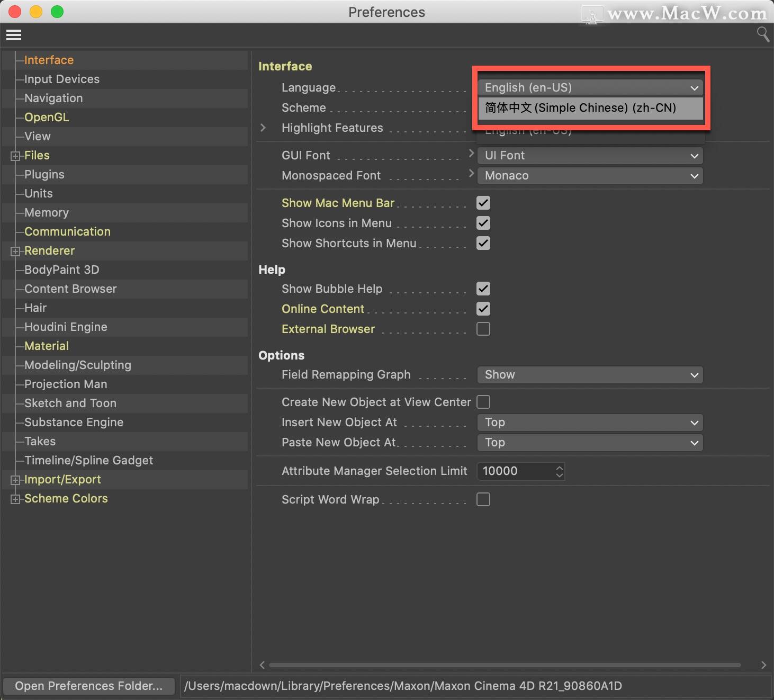Enable External Browser checkbox

click(x=483, y=329)
